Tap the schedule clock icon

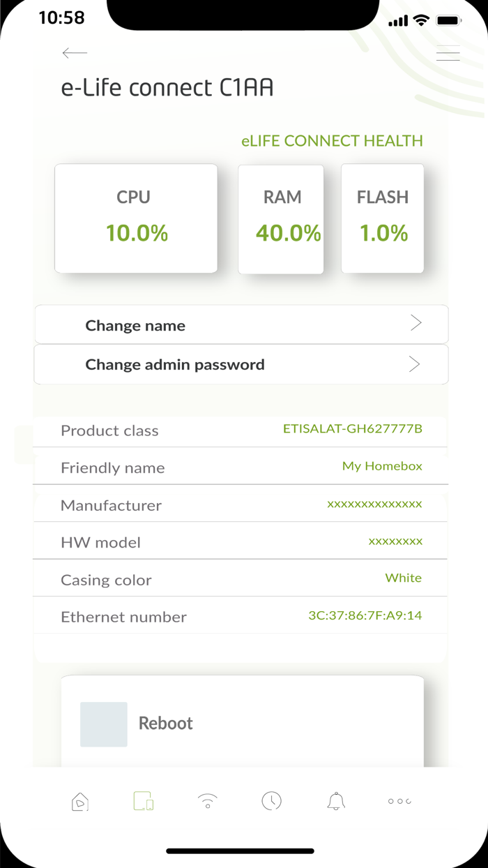pyautogui.click(x=271, y=801)
